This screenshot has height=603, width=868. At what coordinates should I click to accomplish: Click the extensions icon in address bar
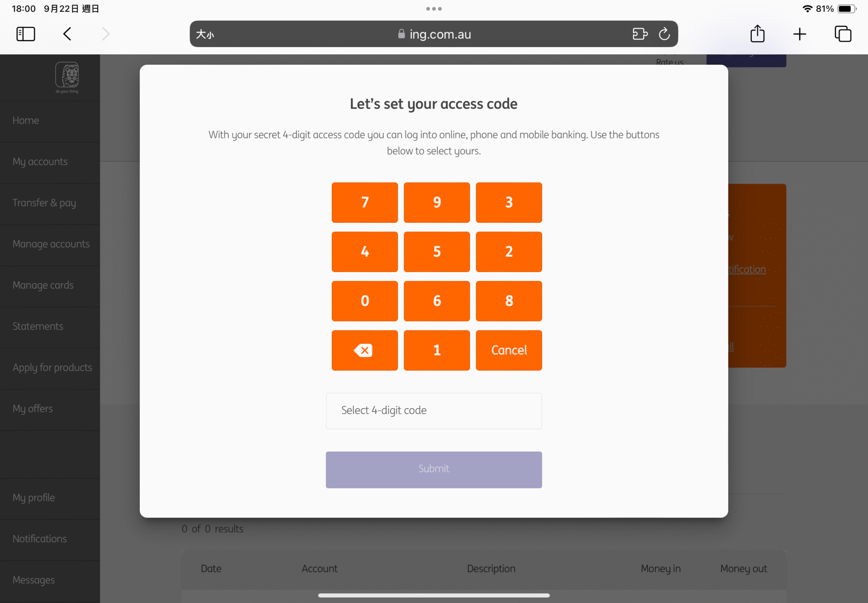pos(640,34)
